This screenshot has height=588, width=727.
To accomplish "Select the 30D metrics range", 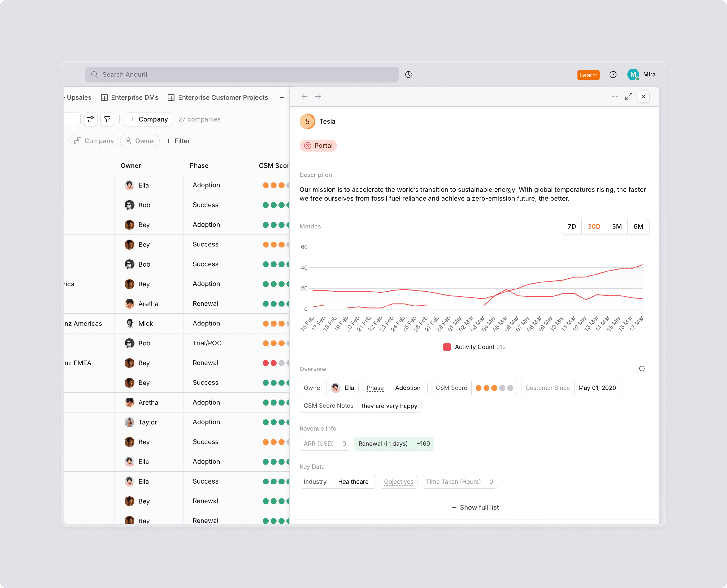I will click(x=594, y=227).
